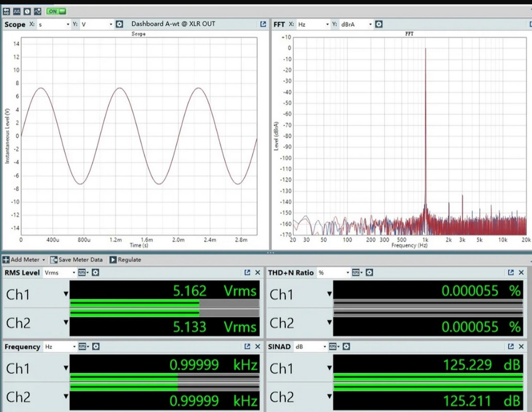Open the Scope X-axis unit dropdown
This screenshot has height=412, width=532.
coord(54,24)
